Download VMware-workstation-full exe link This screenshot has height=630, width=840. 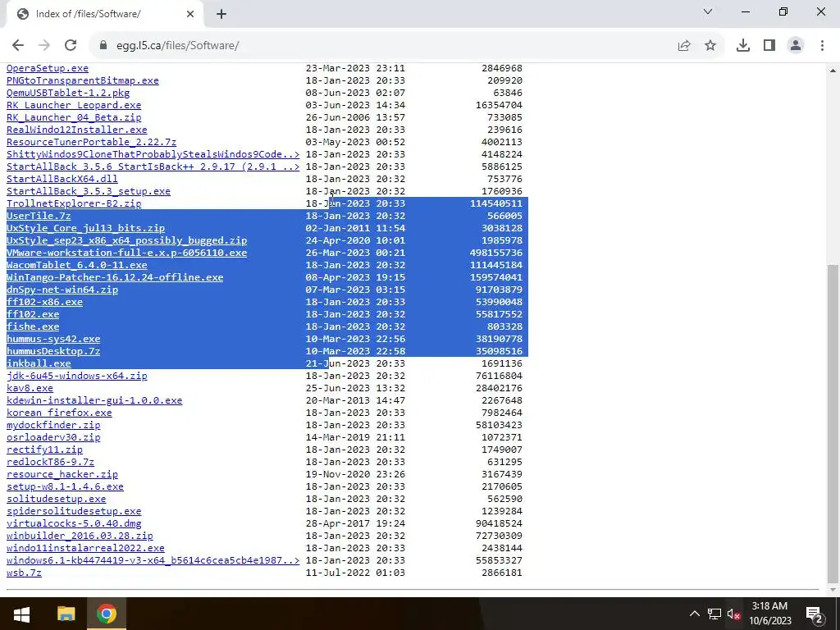[x=126, y=253]
